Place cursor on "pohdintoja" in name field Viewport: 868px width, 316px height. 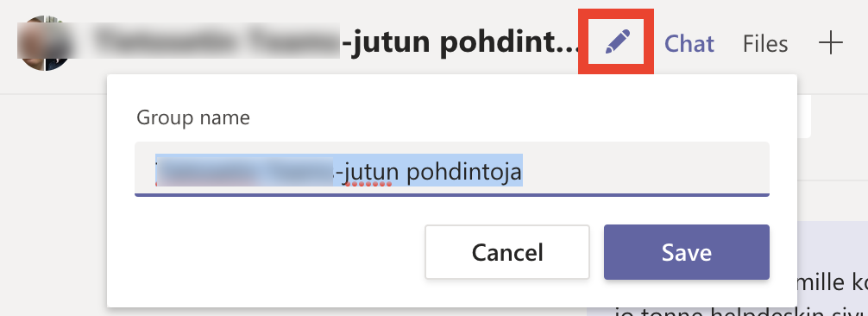464,173
